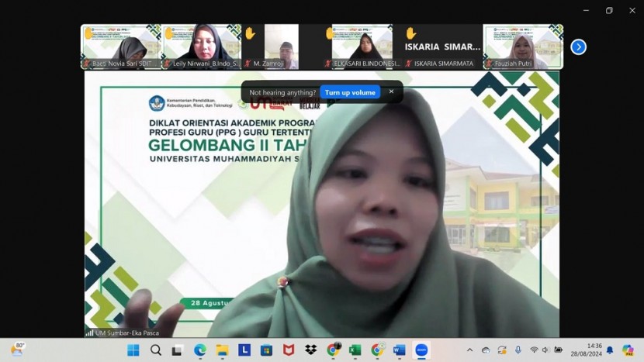Open the notifications bell in tray
Viewport: 644px width, 362px height.
pos(610,350)
